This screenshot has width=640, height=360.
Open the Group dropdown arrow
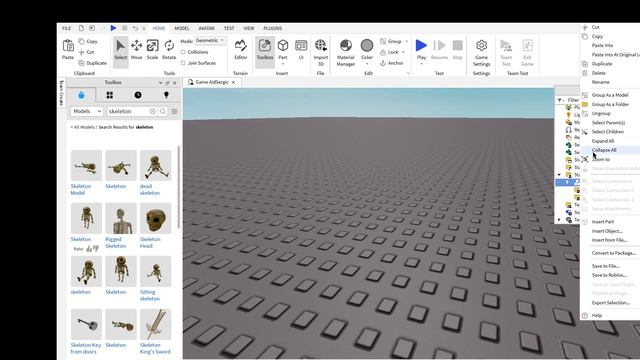point(406,41)
